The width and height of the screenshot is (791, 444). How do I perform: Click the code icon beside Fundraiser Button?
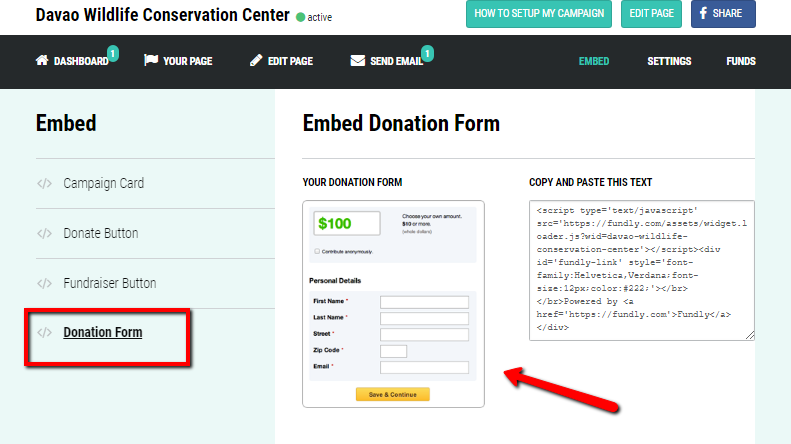44,283
